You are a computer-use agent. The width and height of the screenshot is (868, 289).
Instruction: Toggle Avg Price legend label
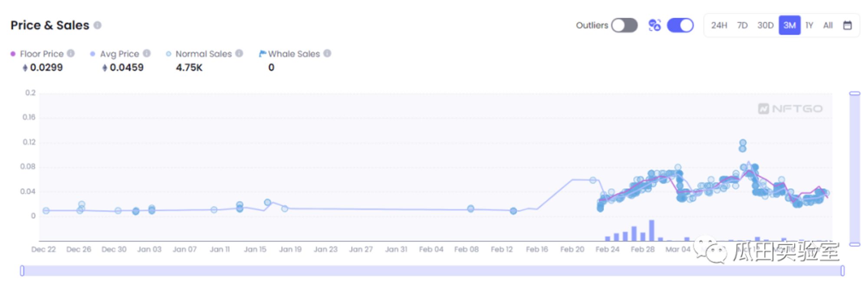tap(119, 54)
